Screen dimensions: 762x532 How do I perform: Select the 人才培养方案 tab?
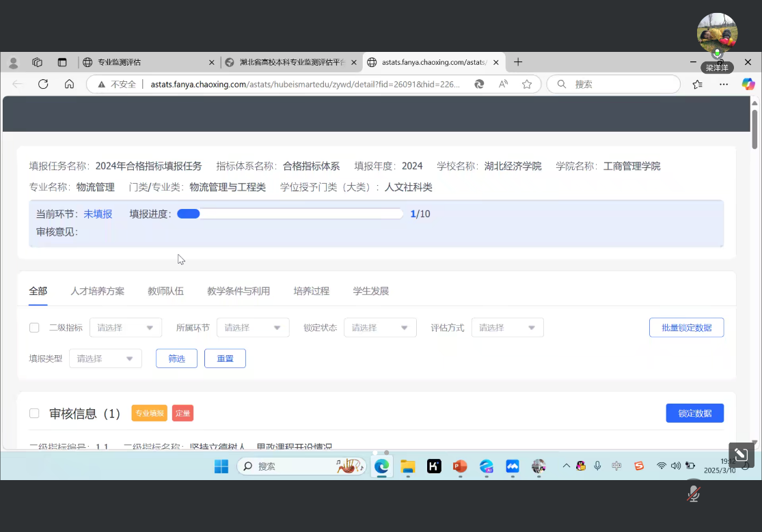click(x=98, y=291)
